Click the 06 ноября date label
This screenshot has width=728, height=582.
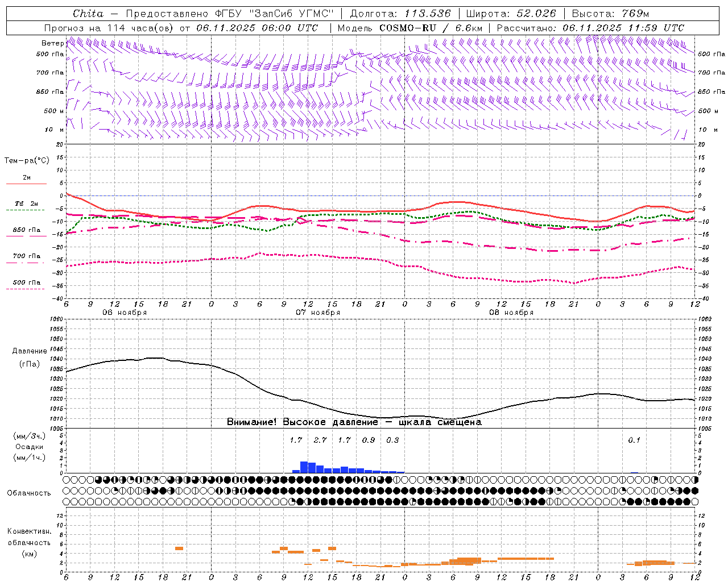click(125, 313)
